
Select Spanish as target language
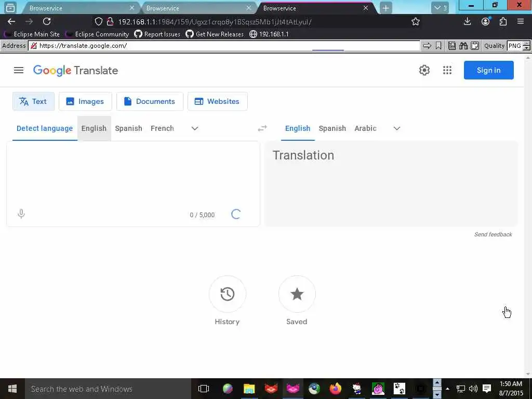click(332, 128)
